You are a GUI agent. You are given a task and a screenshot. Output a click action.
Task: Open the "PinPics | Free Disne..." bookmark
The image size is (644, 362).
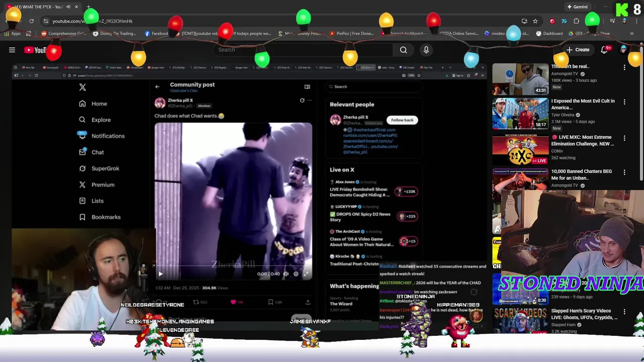[352, 34]
